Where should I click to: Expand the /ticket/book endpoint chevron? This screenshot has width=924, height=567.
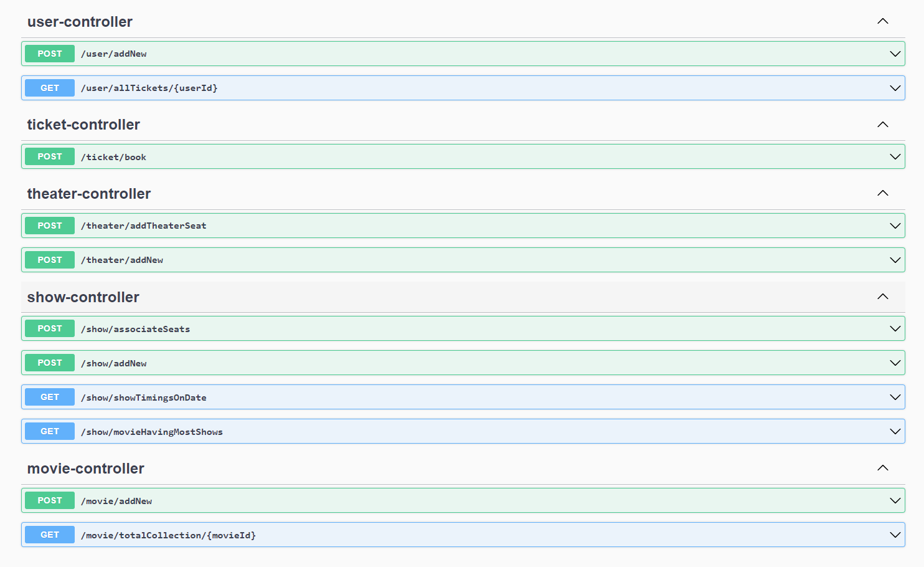tap(895, 156)
